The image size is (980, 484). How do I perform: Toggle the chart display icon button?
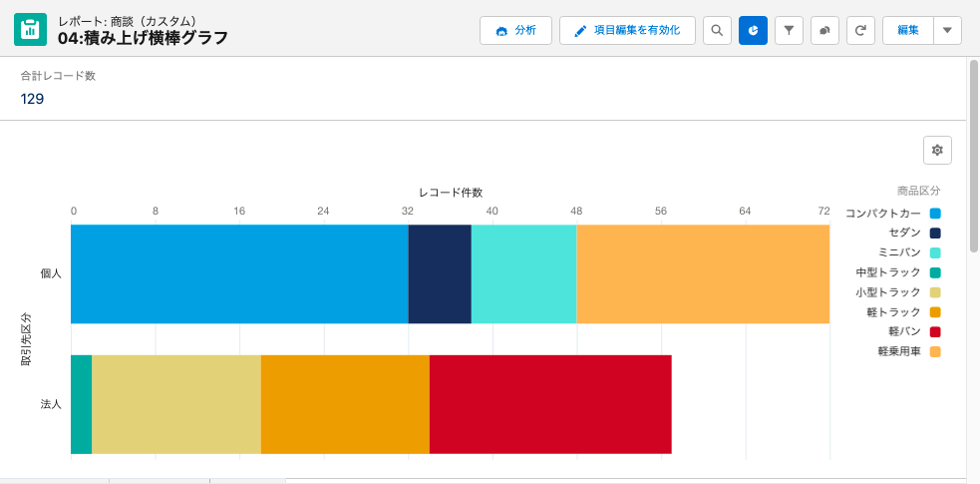pos(753,30)
